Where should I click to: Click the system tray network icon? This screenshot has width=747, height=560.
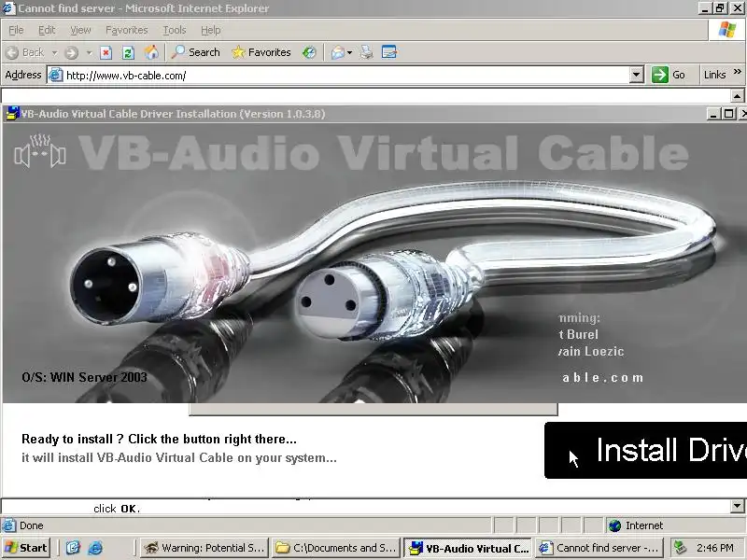[x=681, y=548]
